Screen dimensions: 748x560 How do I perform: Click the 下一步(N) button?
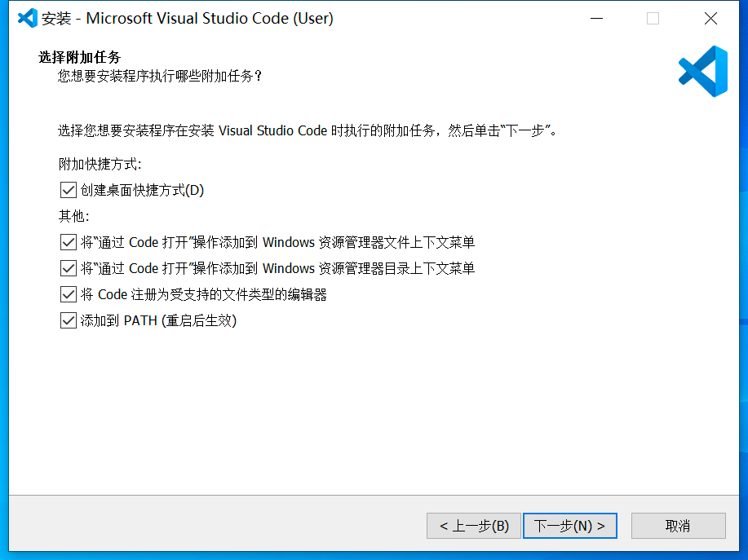pyautogui.click(x=570, y=526)
